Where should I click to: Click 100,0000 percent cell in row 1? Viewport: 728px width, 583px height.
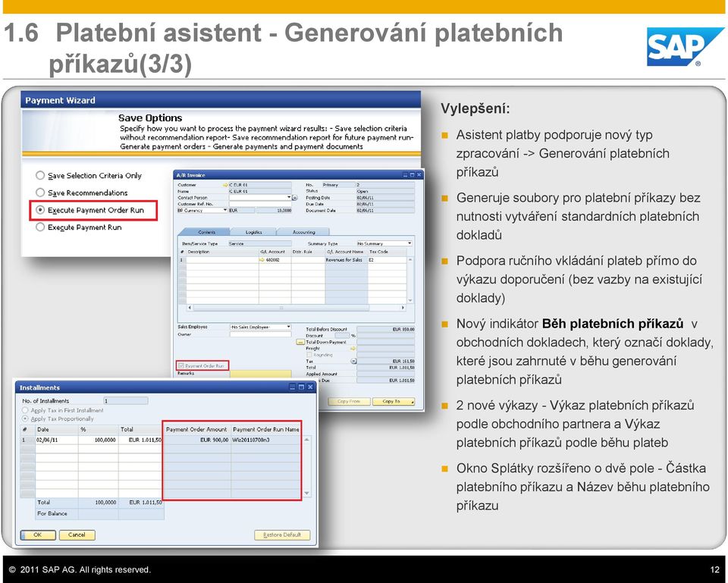tap(98, 440)
